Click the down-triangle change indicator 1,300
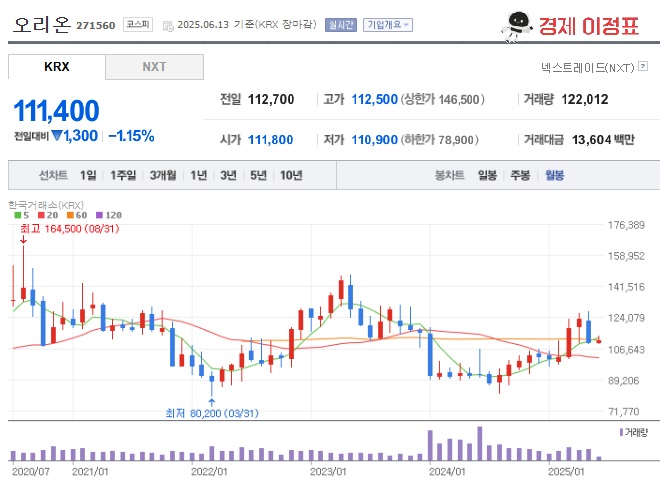The image size is (660, 495). 75,136
